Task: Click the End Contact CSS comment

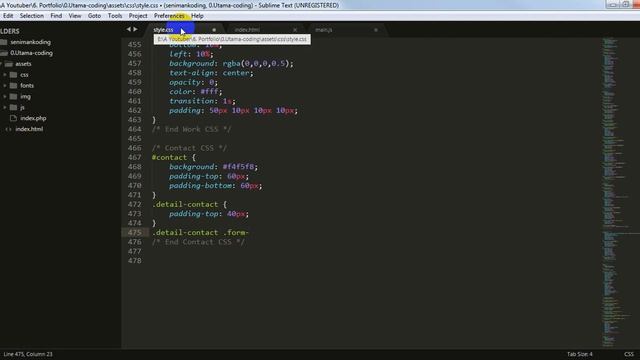Action: click(x=198, y=242)
